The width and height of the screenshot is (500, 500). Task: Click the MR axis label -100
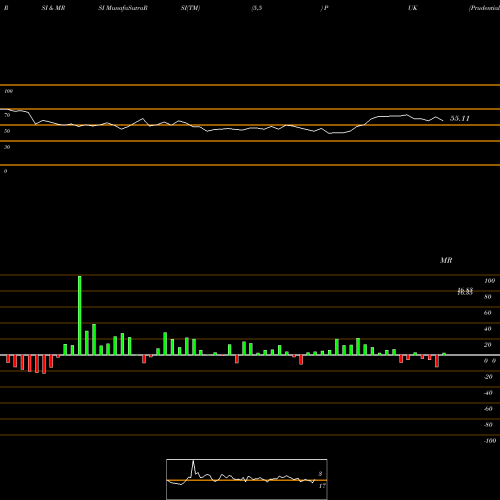tap(490, 441)
